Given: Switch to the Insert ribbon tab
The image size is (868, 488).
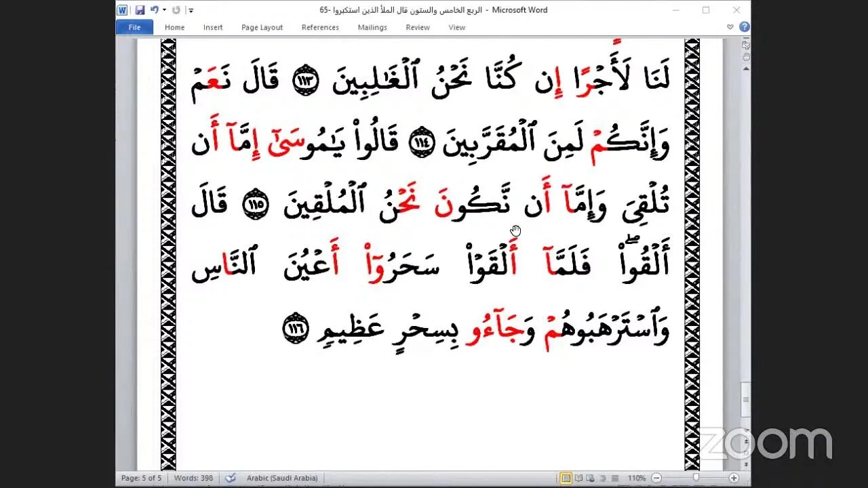Looking at the screenshot, I should pyautogui.click(x=213, y=27).
